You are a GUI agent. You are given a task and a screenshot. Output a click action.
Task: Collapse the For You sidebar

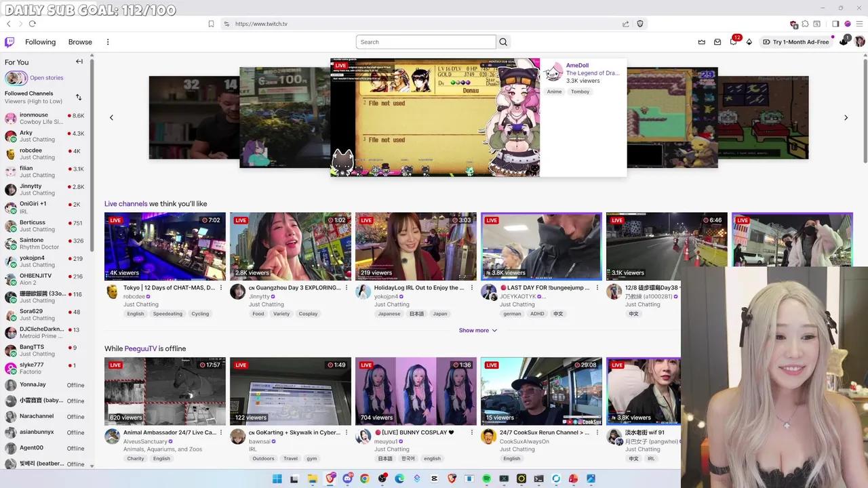point(79,61)
